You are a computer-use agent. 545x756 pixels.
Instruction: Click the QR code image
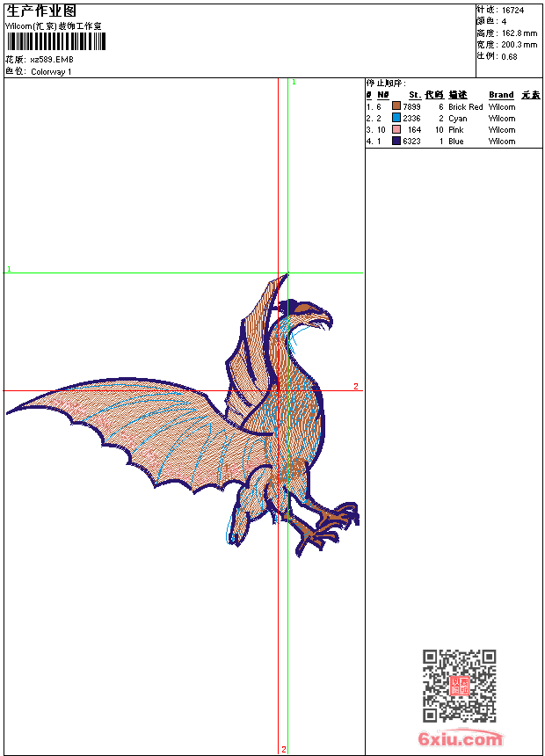click(x=459, y=686)
